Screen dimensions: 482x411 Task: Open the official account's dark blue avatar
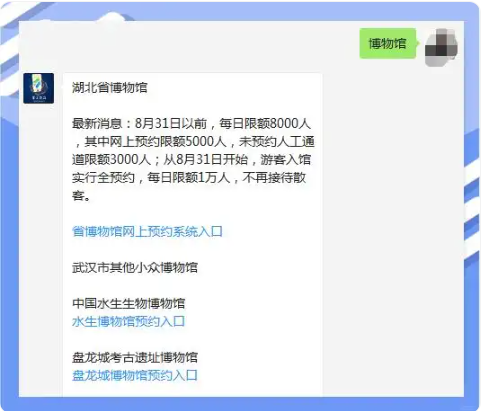pos(38,88)
